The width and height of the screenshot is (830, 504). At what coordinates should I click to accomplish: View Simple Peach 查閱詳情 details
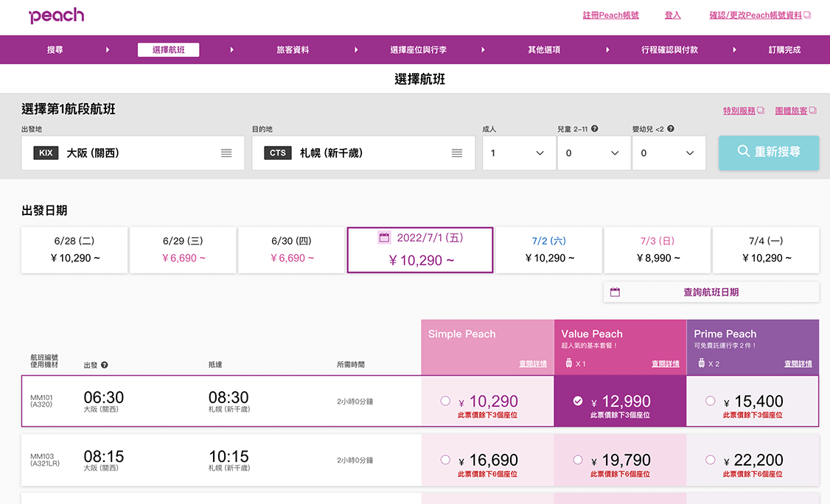533,364
